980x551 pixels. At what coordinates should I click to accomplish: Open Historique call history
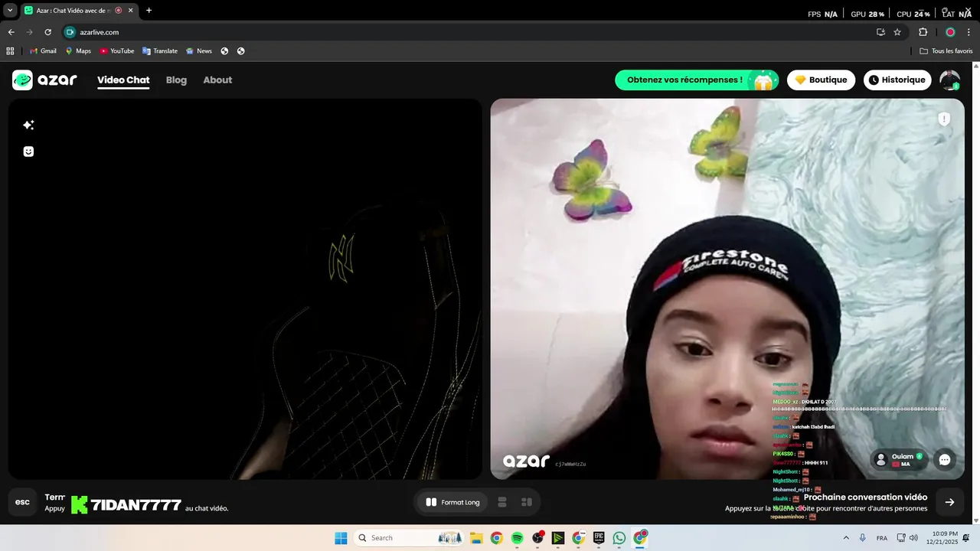[897, 80]
